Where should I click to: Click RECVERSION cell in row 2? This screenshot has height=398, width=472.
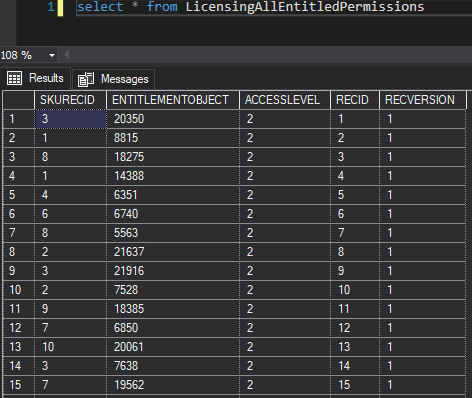pyautogui.click(x=423, y=138)
